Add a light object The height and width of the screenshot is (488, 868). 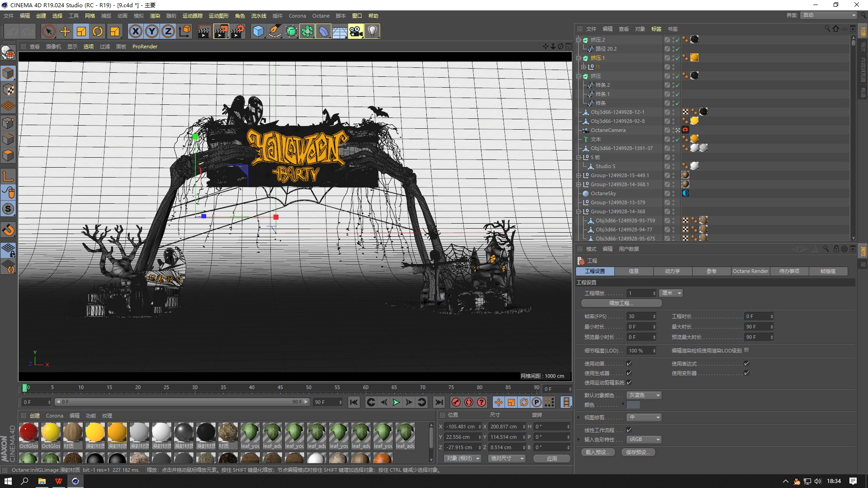372,32
